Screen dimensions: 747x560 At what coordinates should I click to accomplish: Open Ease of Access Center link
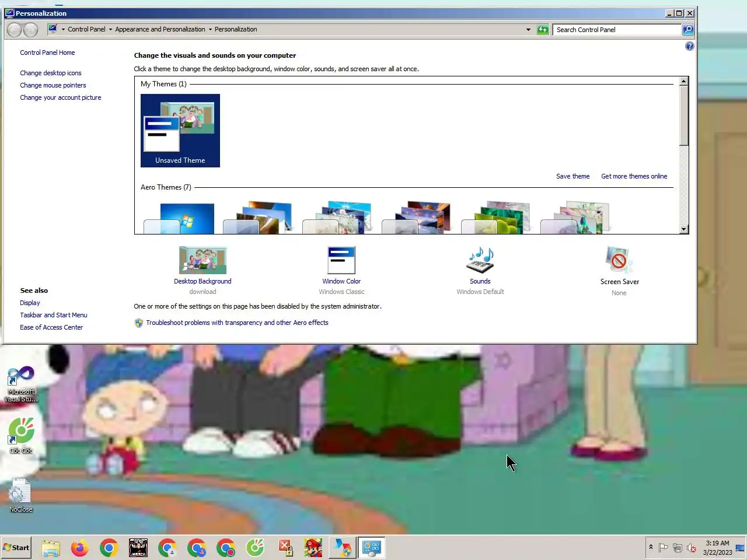[x=51, y=327]
